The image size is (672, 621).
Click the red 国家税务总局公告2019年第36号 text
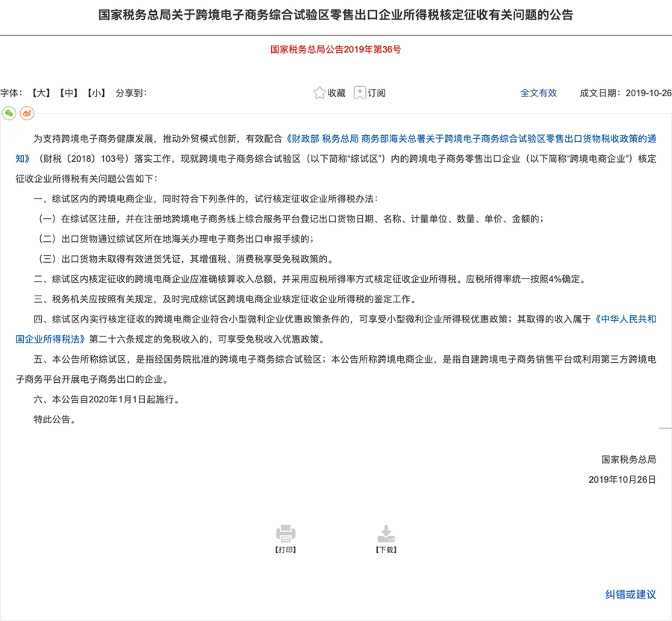(x=335, y=49)
